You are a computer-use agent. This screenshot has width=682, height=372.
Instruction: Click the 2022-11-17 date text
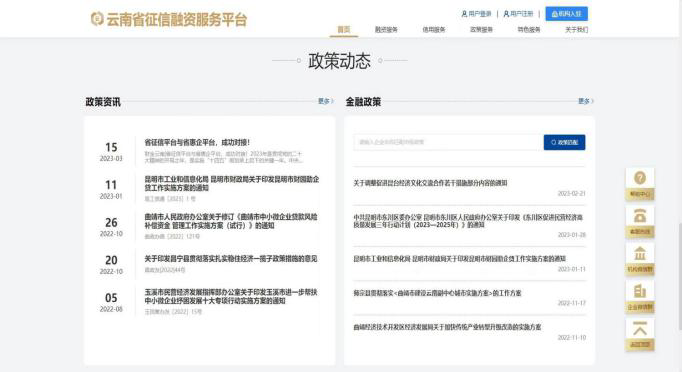coord(572,303)
